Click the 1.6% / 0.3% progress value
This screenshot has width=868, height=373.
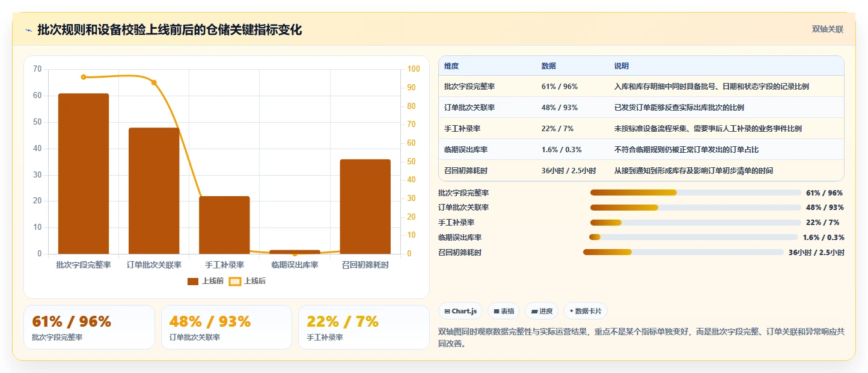click(x=824, y=238)
